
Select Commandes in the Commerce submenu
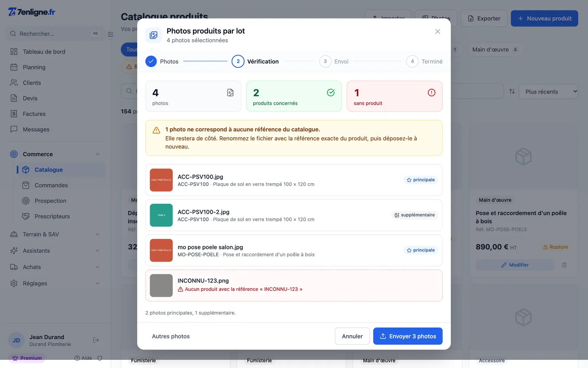pyautogui.click(x=61, y=185)
